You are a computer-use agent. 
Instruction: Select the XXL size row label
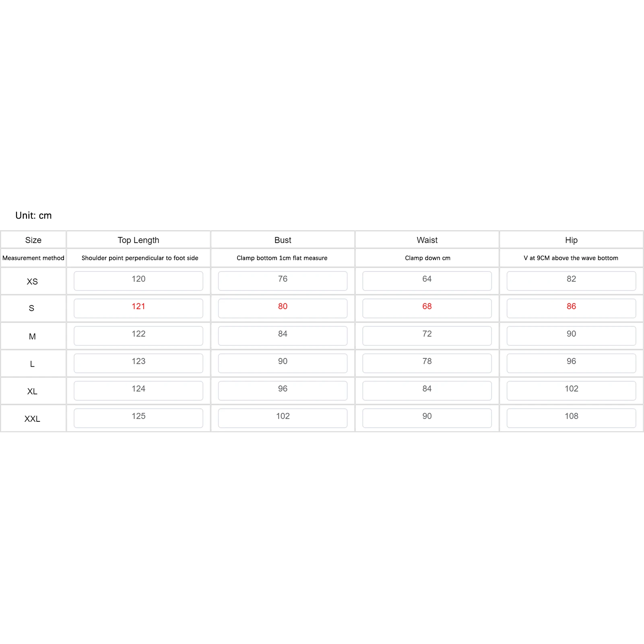point(33,419)
